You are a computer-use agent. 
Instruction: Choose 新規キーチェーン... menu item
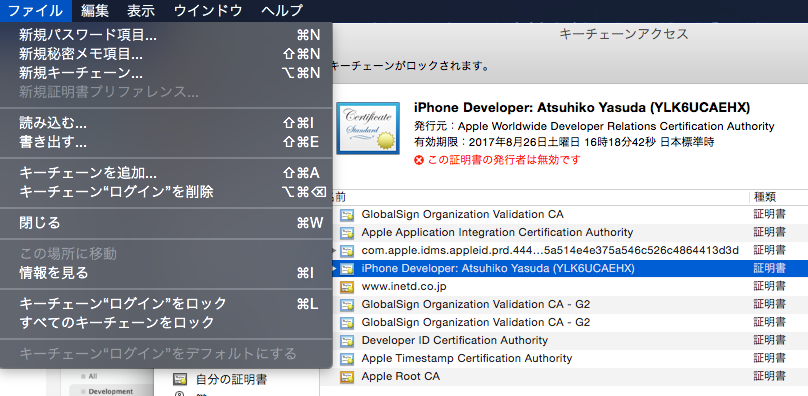(166, 73)
